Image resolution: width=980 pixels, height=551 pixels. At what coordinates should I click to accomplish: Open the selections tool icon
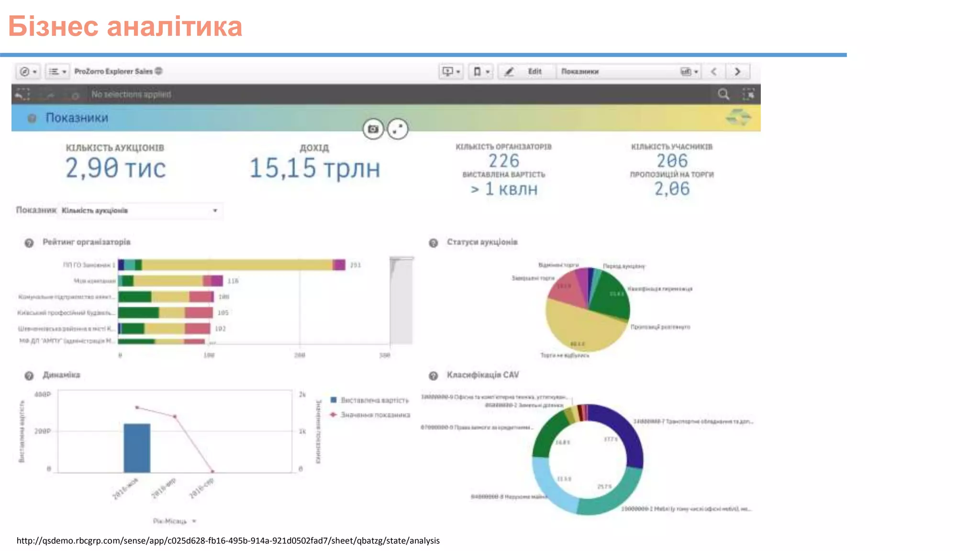pyautogui.click(x=748, y=94)
